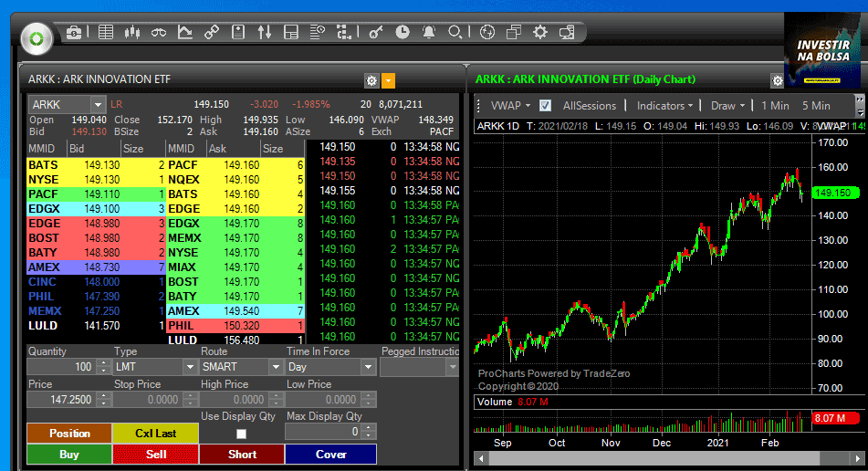
Task: Click the Short button
Action: 242,455
